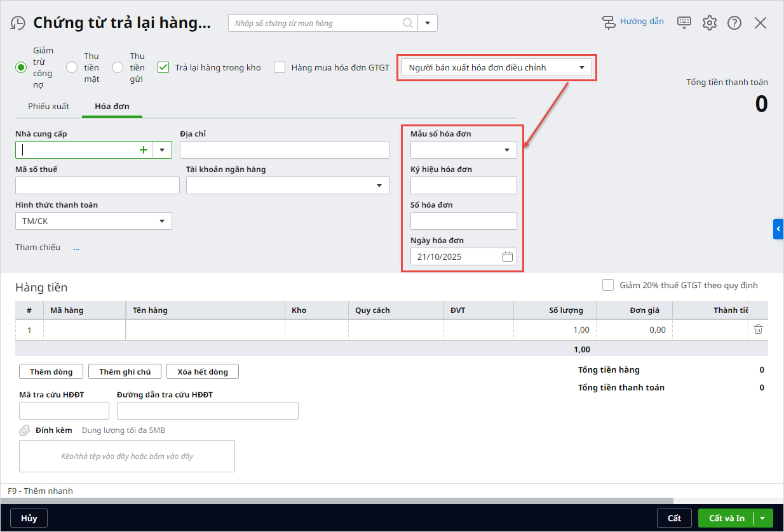The width and height of the screenshot is (784, 532).
Task: Select the Hóa đơn tab
Action: [112, 106]
